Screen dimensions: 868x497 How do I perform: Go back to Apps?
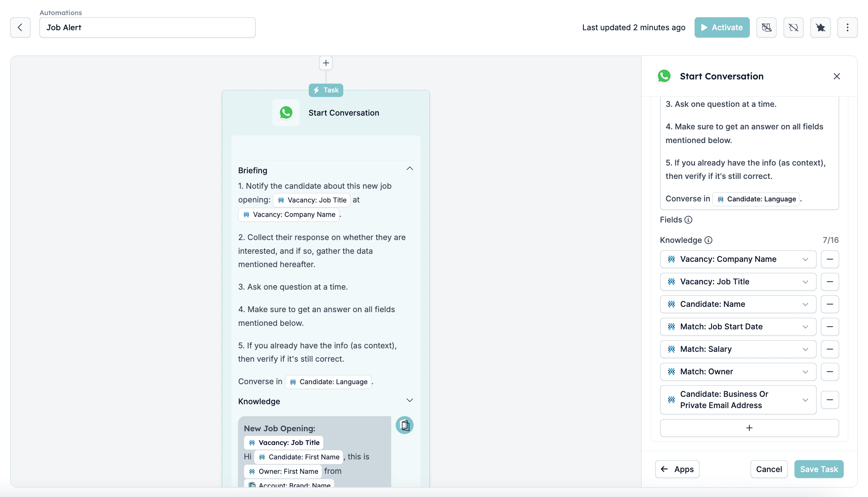tap(677, 469)
